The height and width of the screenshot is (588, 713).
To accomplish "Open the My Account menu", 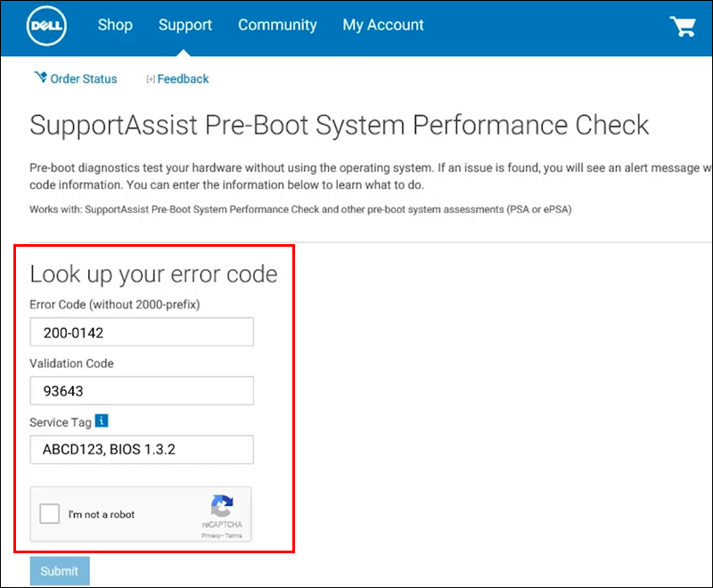I will point(383,25).
